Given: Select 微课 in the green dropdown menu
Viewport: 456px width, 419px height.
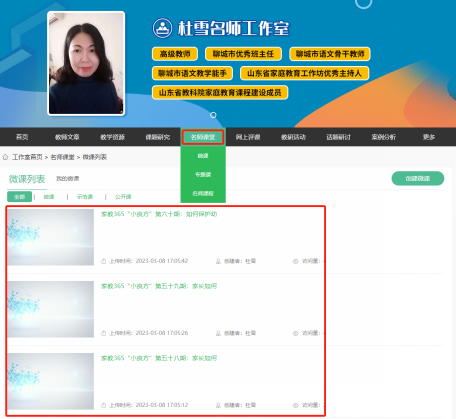Looking at the screenshot, I should [203, 156].
